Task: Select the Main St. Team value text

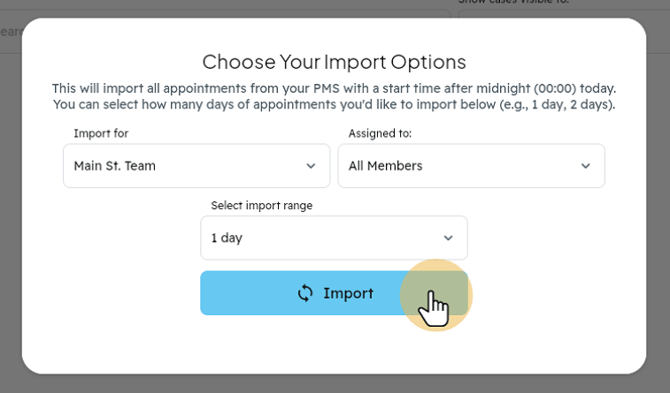Action: [x=115, y=166]
